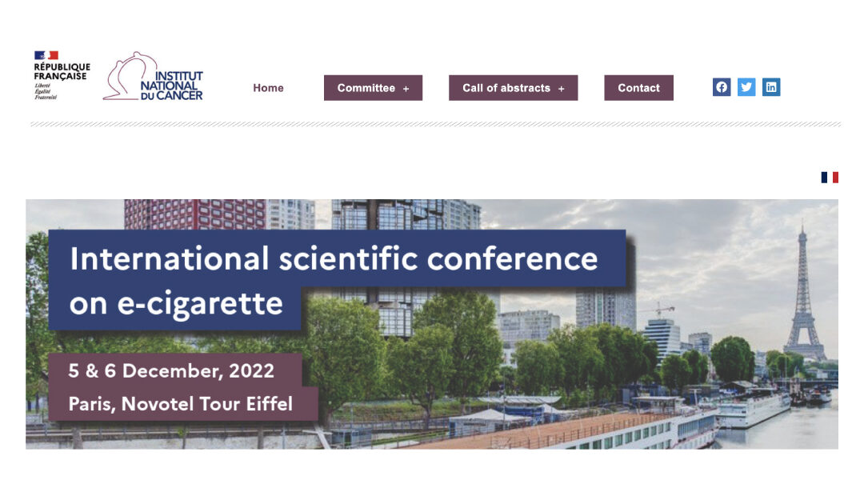This screenshot has height=504, width=864.
Task: Open the LinkedIn social icon
Action: (x=770, y=86)
